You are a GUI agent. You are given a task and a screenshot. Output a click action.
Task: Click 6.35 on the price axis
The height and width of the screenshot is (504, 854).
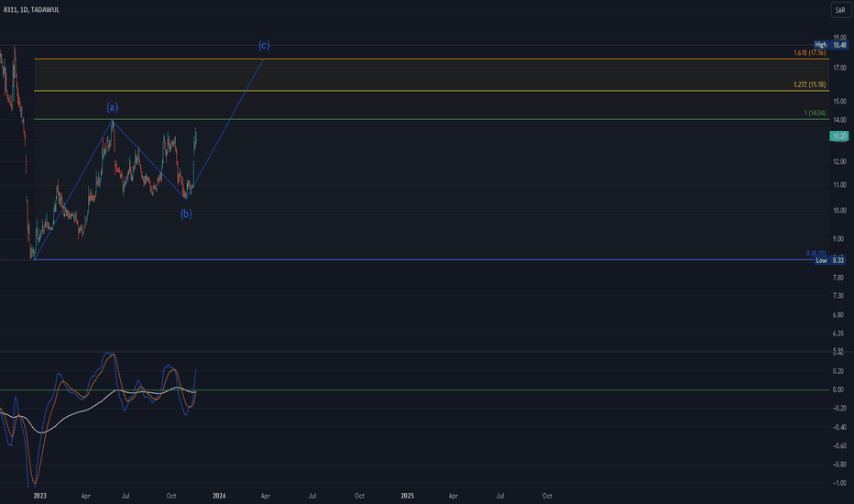[838, 334]
